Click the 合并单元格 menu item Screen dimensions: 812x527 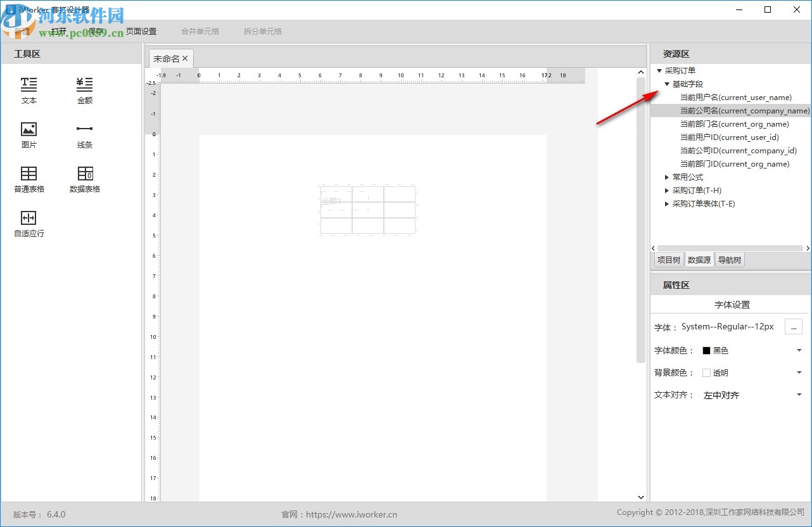[200, 31]
